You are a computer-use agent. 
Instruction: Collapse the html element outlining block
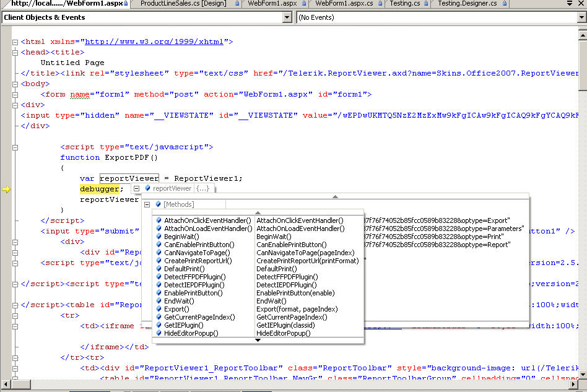15,42
